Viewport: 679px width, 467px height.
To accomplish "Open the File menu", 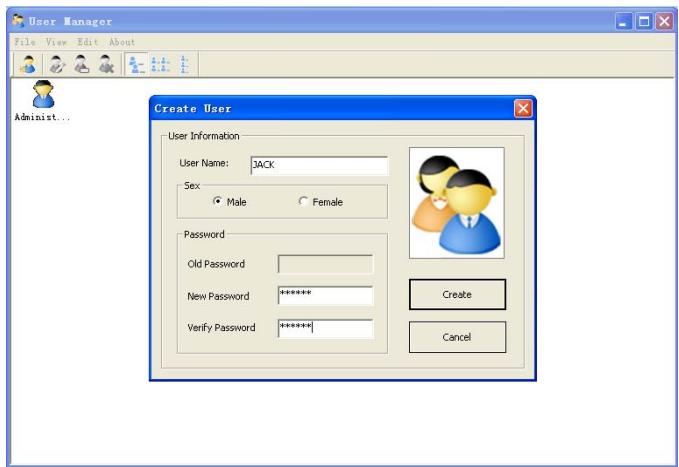I will pos(24,41).
